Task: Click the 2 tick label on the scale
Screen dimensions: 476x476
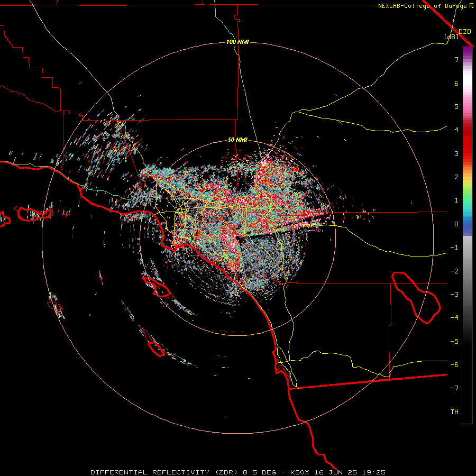Action: [456, 177]
